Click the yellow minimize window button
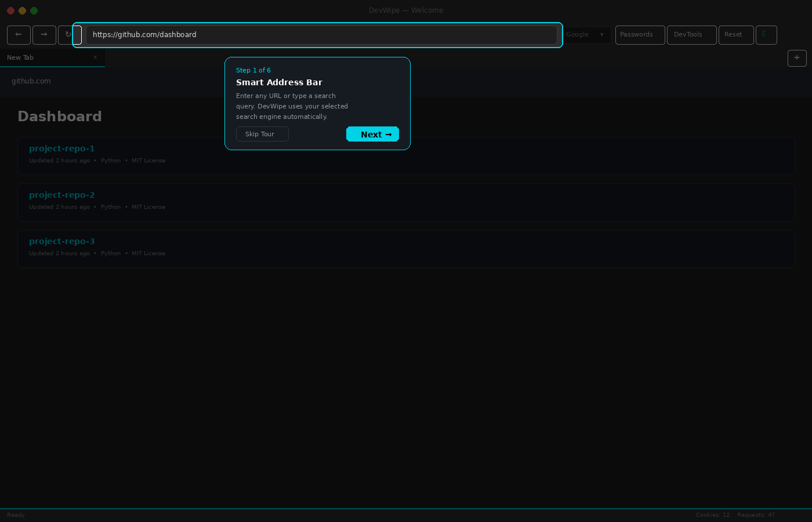The height and width of the screenshot is (522, 812). tap(22, 10)
